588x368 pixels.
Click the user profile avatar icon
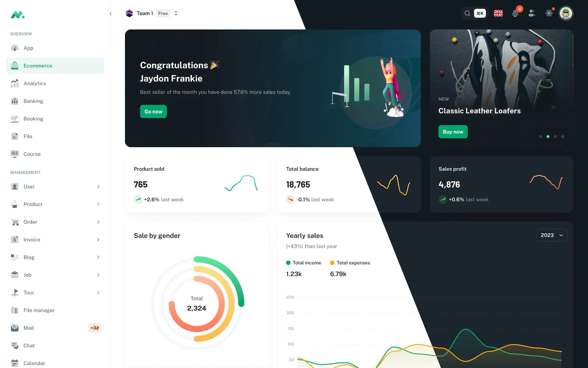(566, 13)
